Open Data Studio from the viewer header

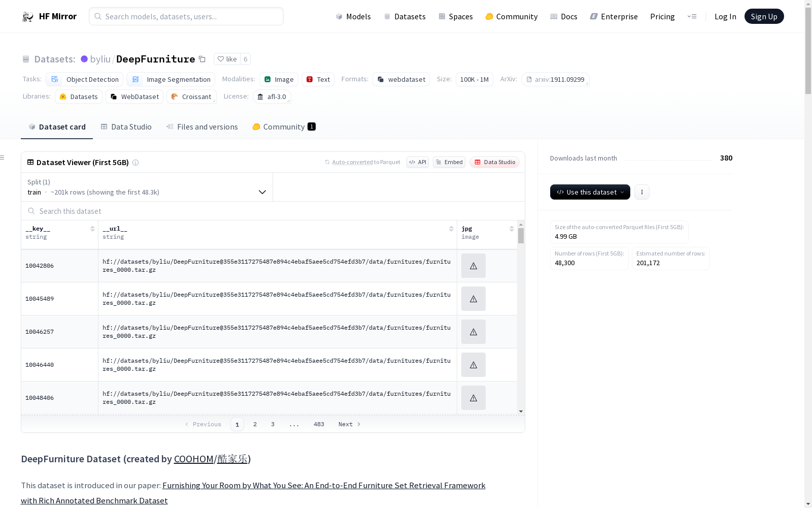click(x=495, y=162)
